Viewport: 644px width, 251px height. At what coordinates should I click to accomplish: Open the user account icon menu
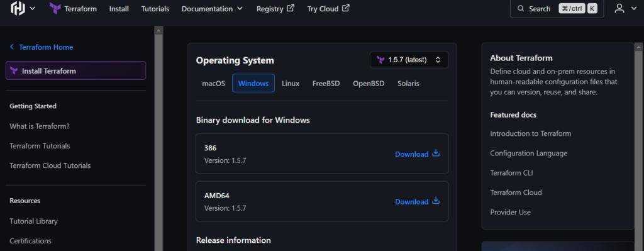(619, 8)
